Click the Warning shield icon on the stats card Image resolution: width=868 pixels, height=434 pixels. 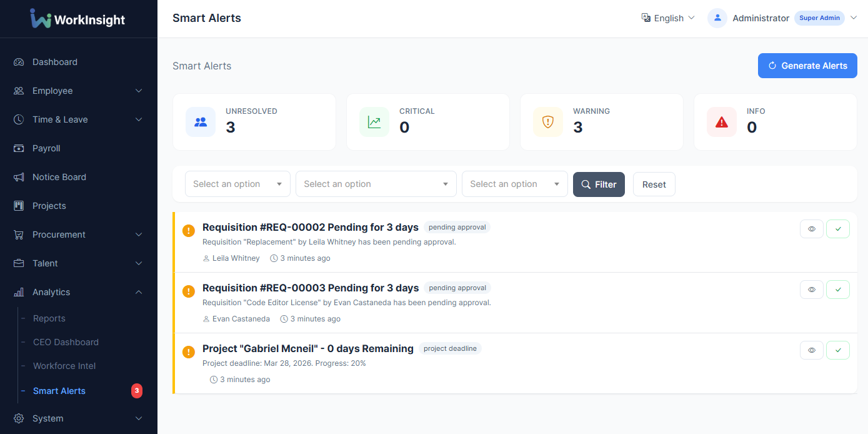pos(547,122)
